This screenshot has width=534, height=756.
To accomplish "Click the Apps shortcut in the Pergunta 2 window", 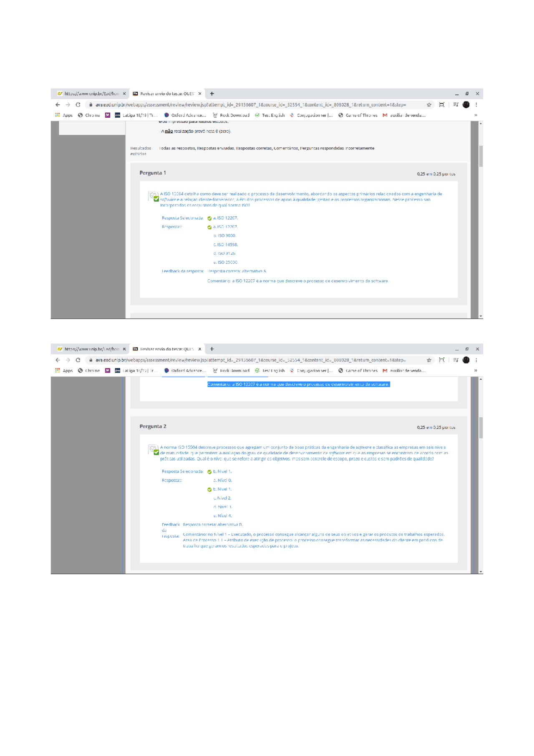I will 64,371.
